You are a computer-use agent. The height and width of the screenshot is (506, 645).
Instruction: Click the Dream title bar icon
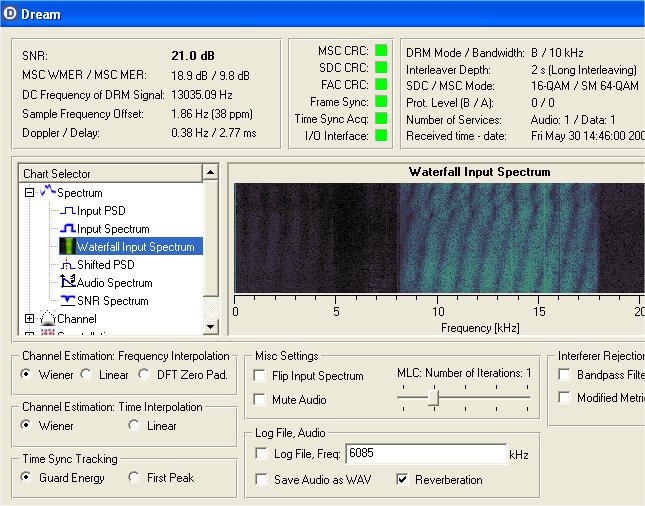click(12, 14)
